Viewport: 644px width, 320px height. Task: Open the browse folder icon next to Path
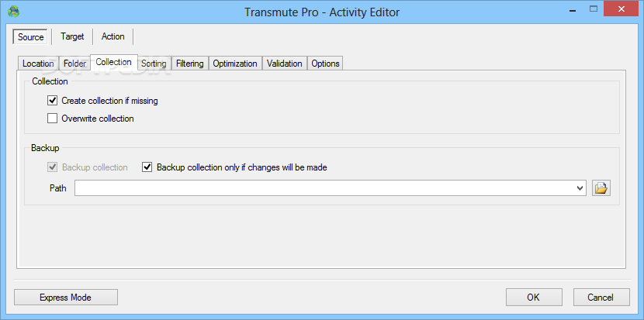click(x=601, y=188)
